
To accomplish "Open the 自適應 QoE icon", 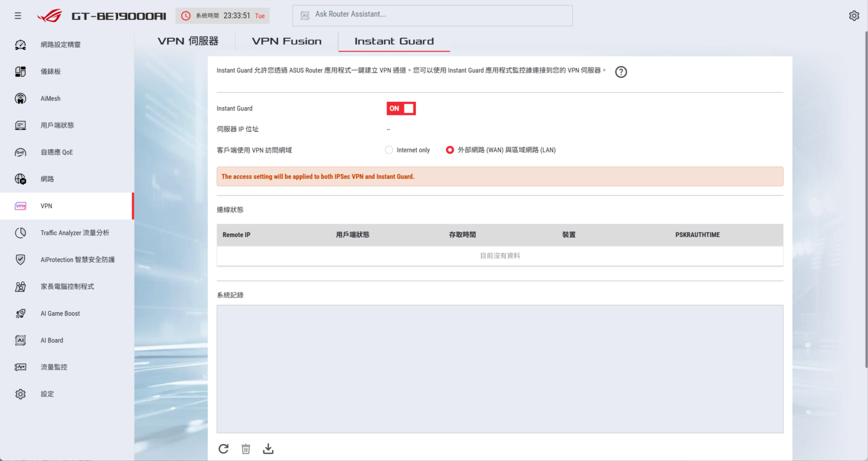I will click(20, 152).
